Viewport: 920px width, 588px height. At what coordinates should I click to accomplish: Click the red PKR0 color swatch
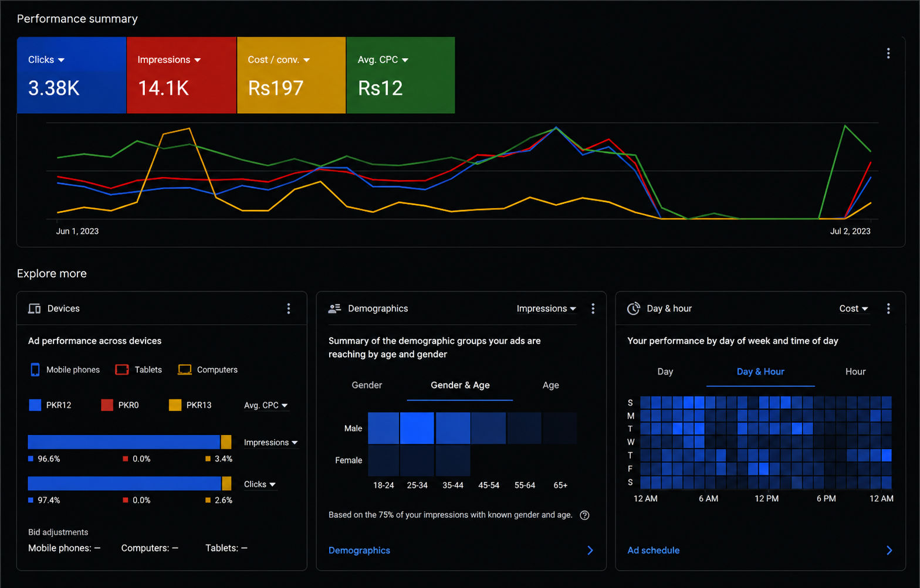[107, 405]
